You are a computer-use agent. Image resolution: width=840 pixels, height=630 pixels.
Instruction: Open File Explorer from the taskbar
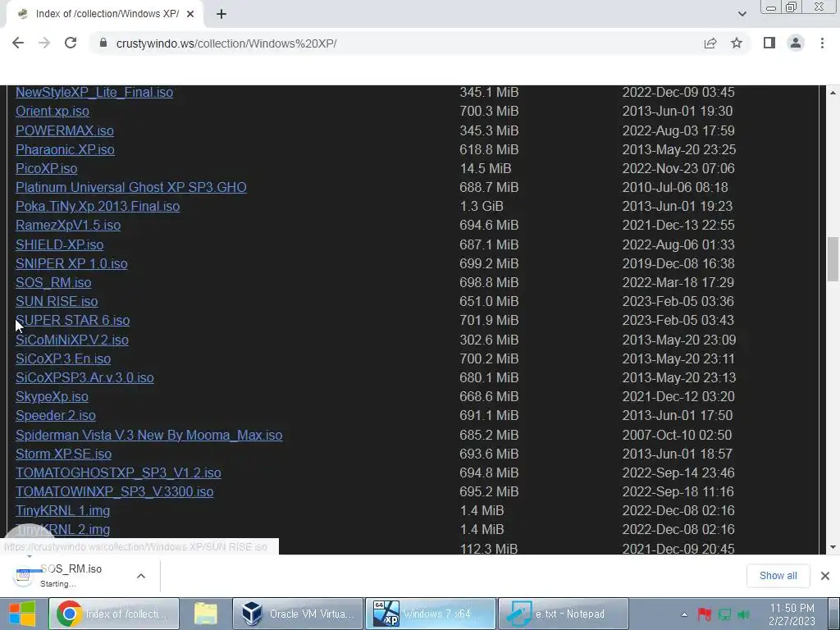click(206, 614)
